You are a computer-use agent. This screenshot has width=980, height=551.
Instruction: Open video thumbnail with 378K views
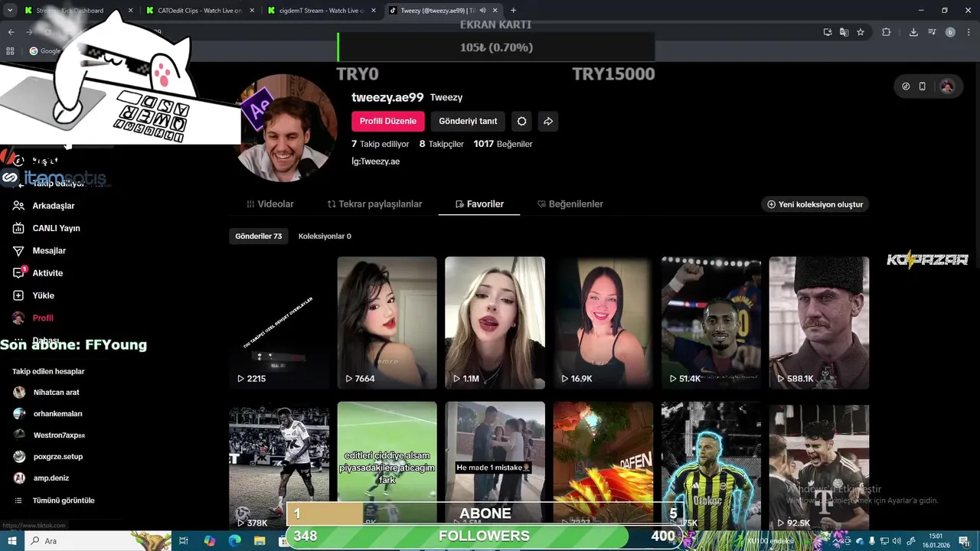point(279,466)
